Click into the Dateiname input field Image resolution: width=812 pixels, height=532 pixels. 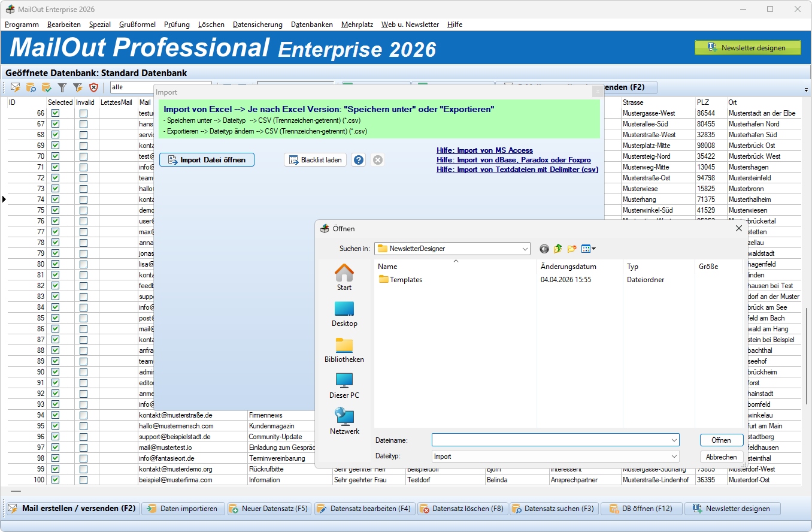550,440
